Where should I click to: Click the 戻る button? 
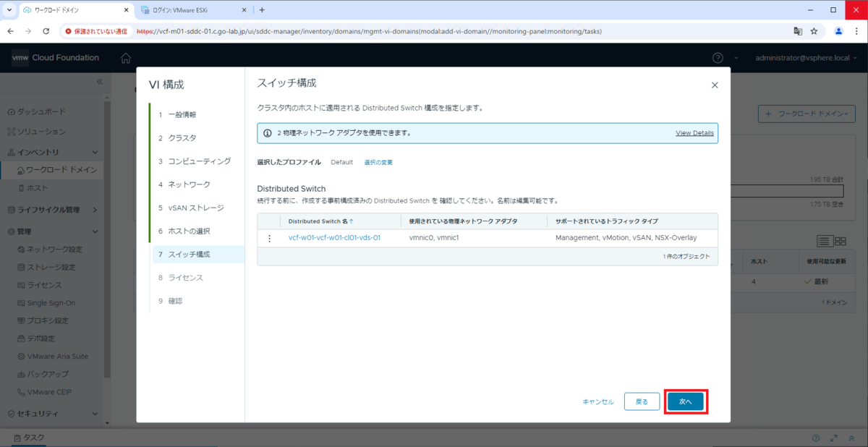[642, 401]
